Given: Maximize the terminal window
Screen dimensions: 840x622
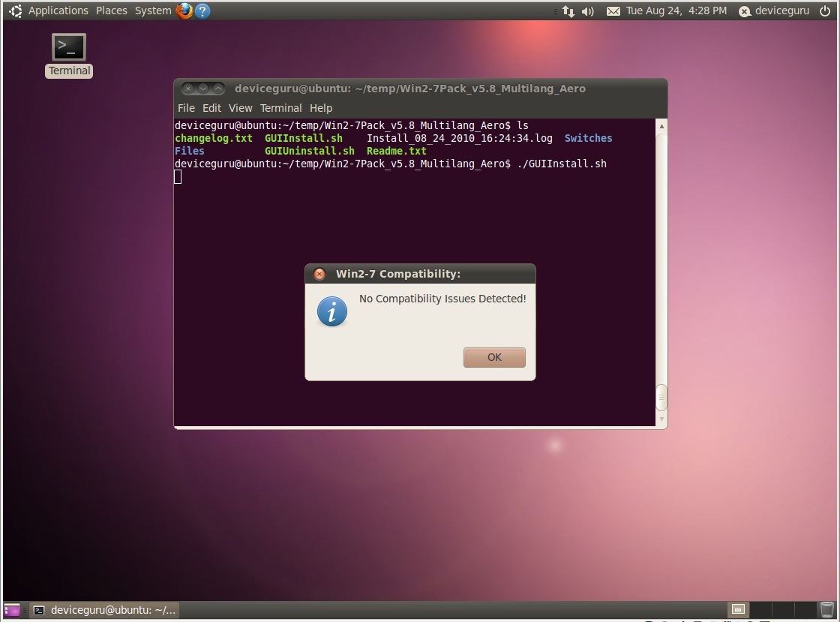Looking at the screenshot, I should [x=218, y=89].
